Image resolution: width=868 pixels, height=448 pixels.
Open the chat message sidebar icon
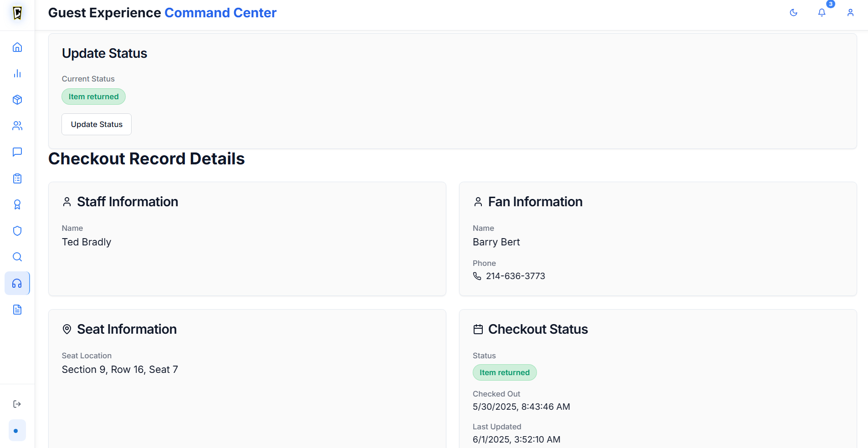(17, 152)
